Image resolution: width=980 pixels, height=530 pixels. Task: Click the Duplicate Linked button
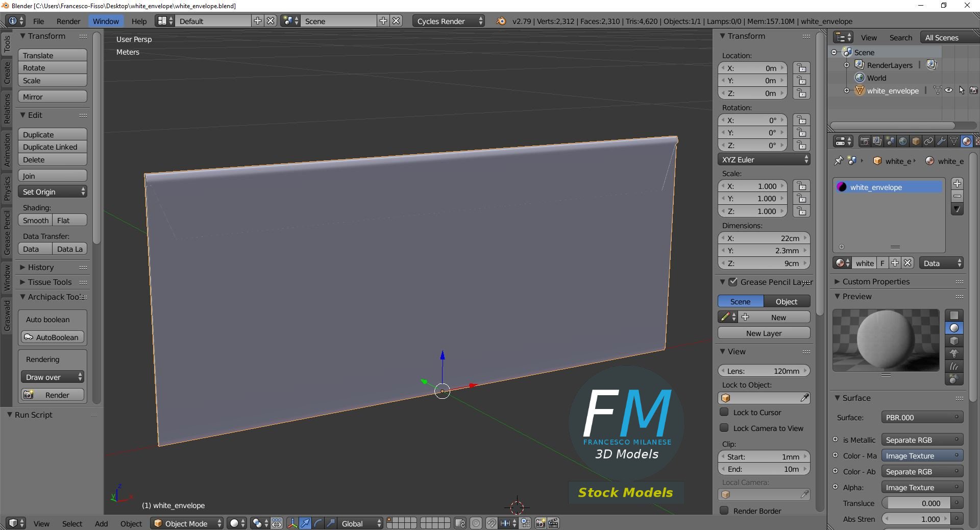(53, 147)
